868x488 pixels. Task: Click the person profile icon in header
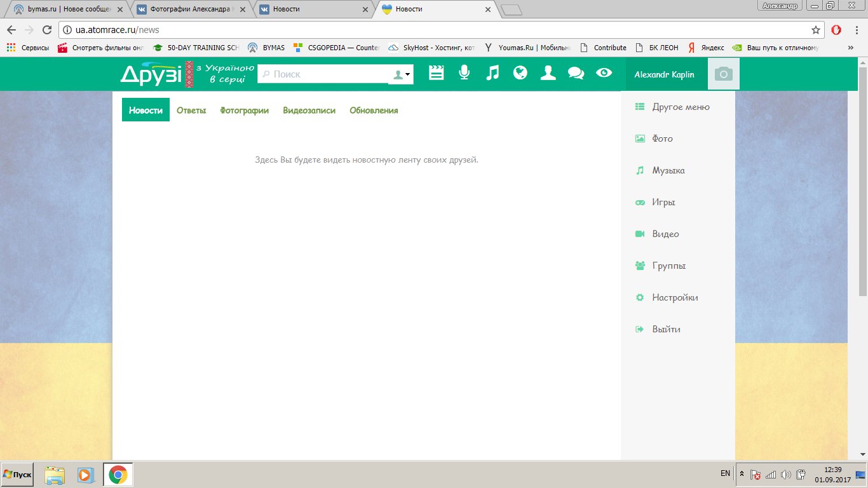pos(548,73)
